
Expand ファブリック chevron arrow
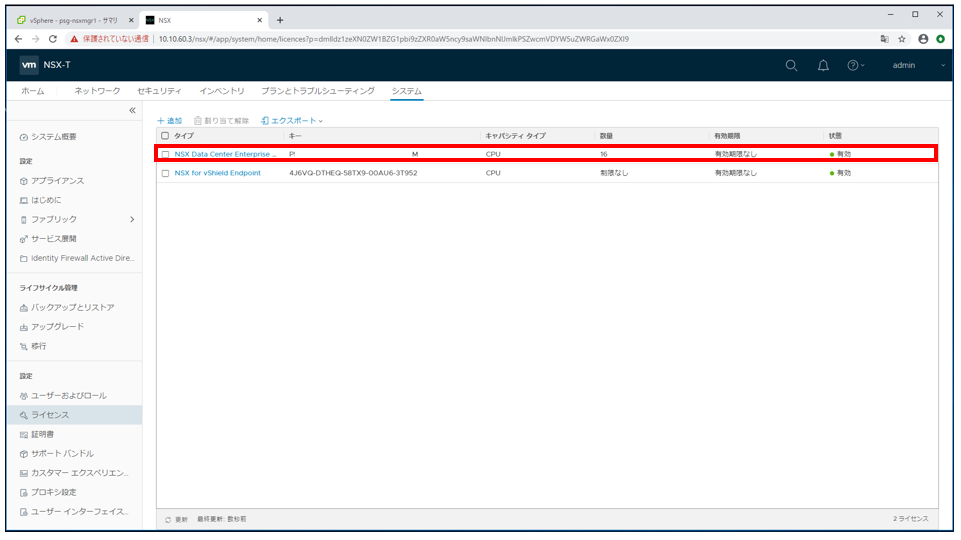click(x=132, y=219)
